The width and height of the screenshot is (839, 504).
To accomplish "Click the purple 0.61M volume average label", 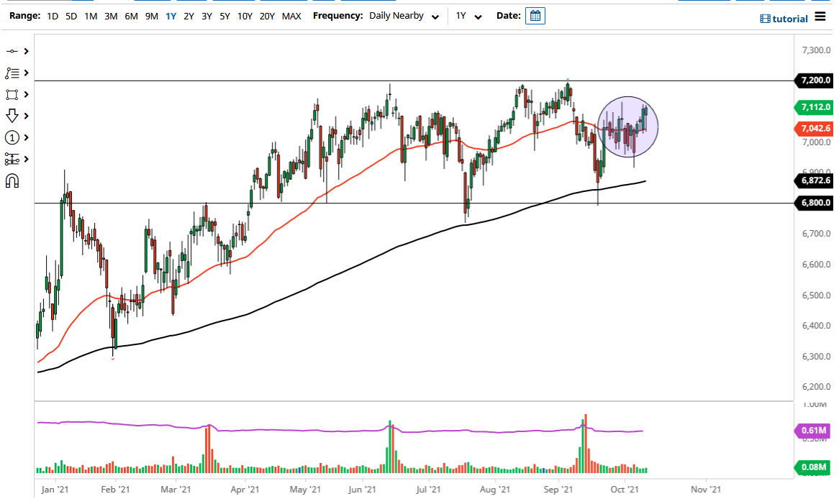I will 814,431.
